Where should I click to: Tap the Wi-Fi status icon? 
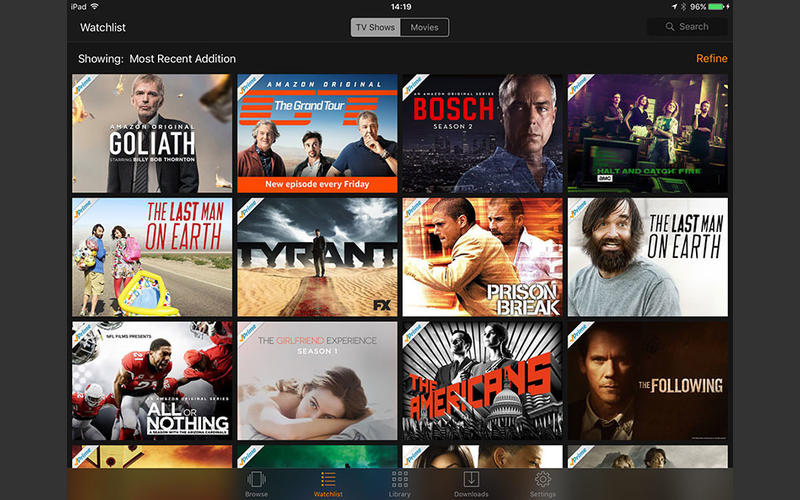click(94, 7)
